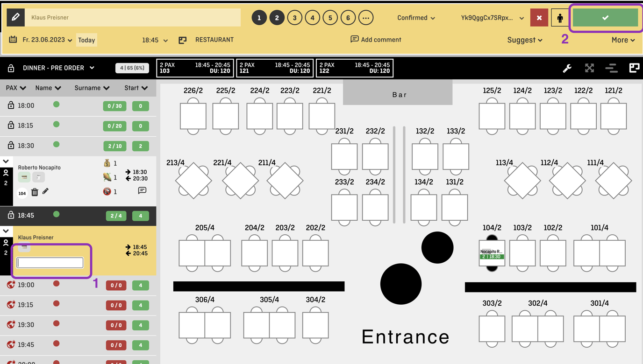Click the walk-in person icon
This screenshot has height=364, width=643.
click(x=560, y=18)
